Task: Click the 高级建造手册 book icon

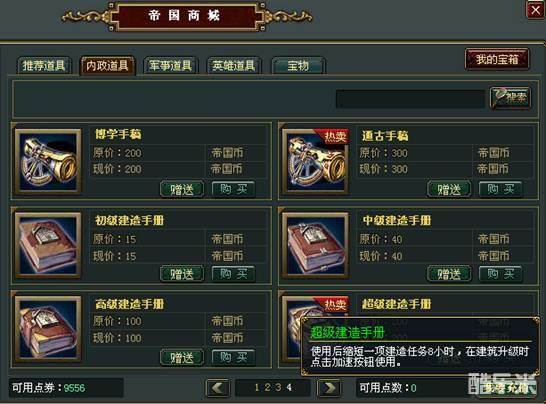Action: click(48, 329)
